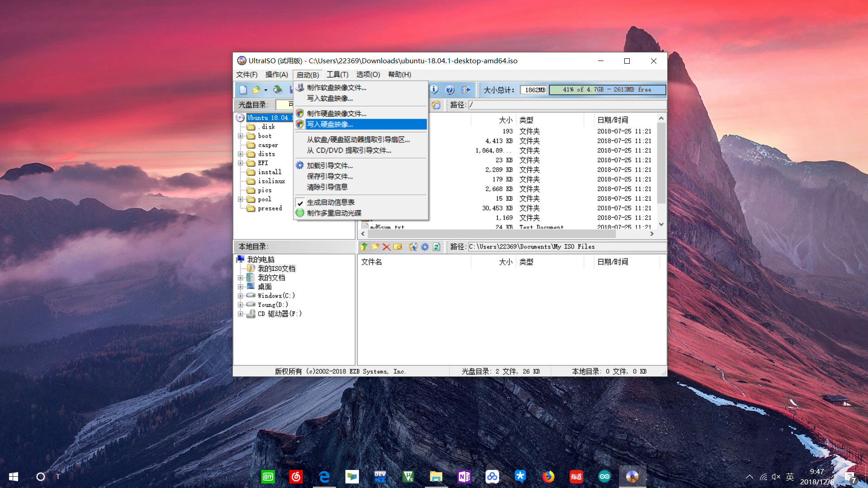Click the exit door icon on toolbar
The image size is (868, 488).
466,89
